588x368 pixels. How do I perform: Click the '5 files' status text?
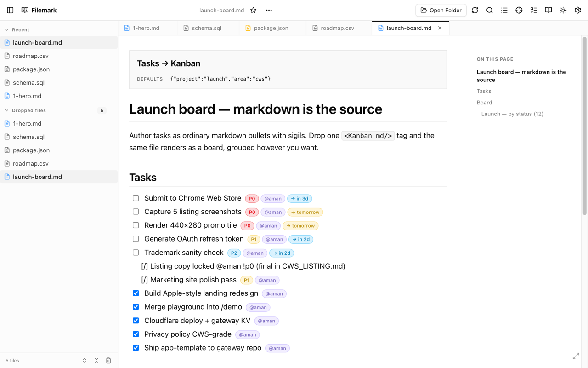click(12, 361)
